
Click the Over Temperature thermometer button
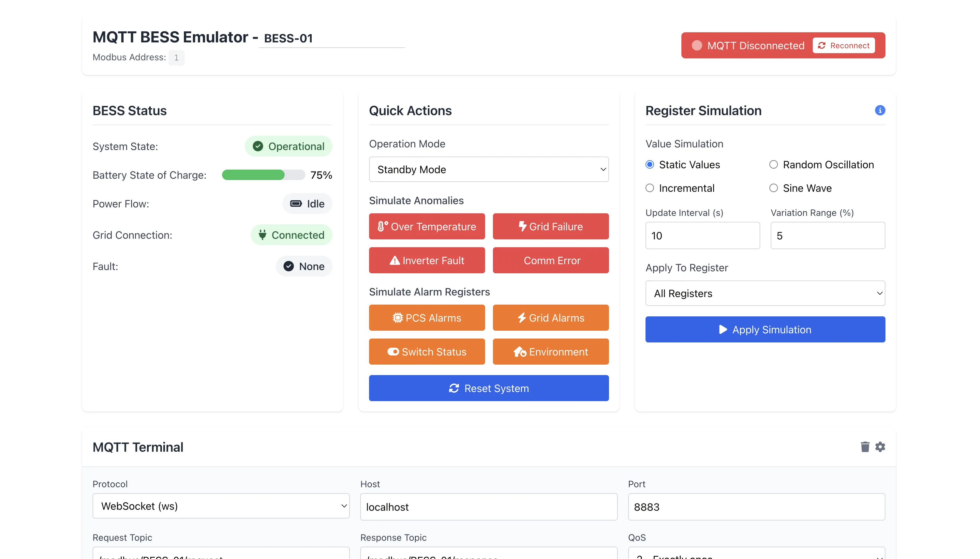coord(427,226)
